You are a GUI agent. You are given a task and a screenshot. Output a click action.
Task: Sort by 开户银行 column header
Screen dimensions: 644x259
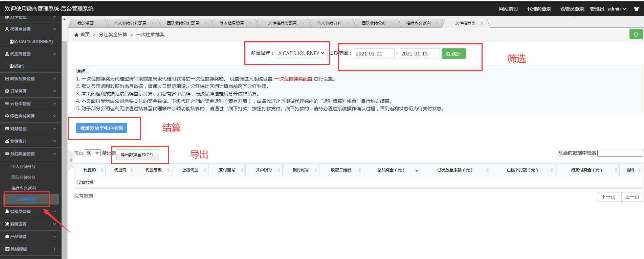click(264, 170)
